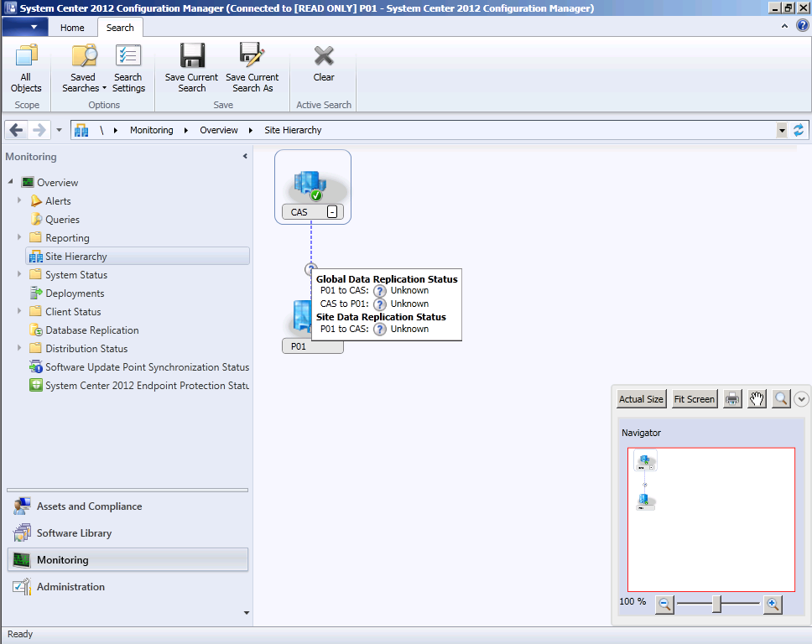This screenshot has width=812, height=644.
Task: Click the zoom in magnifier button
Action: point(773,604)
